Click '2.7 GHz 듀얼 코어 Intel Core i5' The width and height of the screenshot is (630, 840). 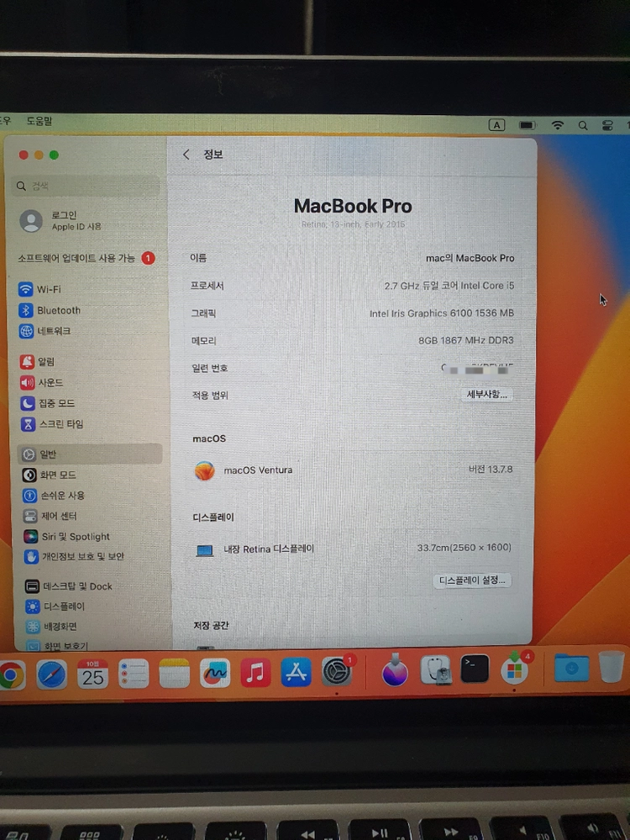tap(449, 286)
